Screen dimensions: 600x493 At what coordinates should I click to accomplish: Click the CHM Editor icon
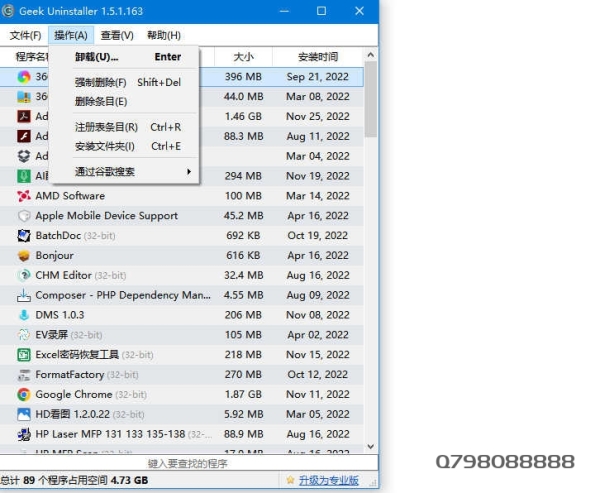(24, 275)
